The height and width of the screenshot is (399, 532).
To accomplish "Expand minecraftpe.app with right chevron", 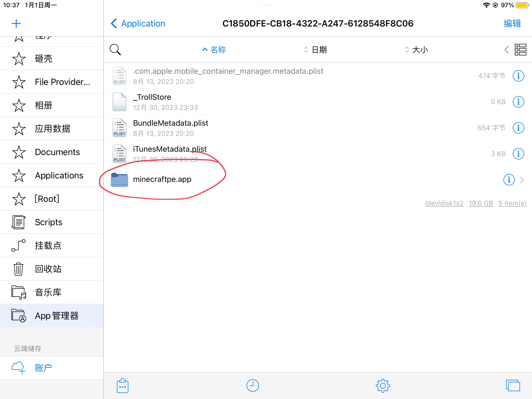I will coord(522,180).
